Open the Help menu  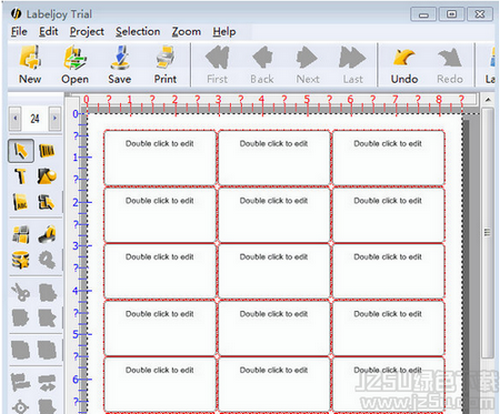click(224, 32)
